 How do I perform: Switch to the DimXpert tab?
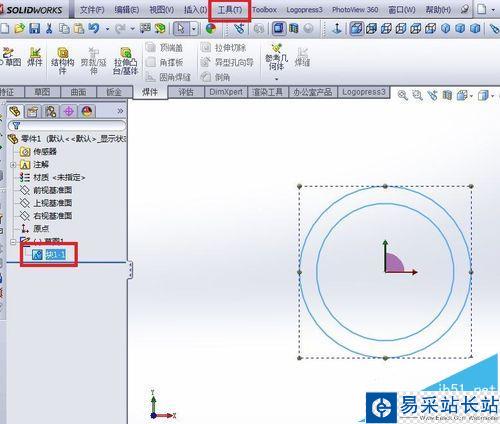pyautogui.click(x=226, y=92)
